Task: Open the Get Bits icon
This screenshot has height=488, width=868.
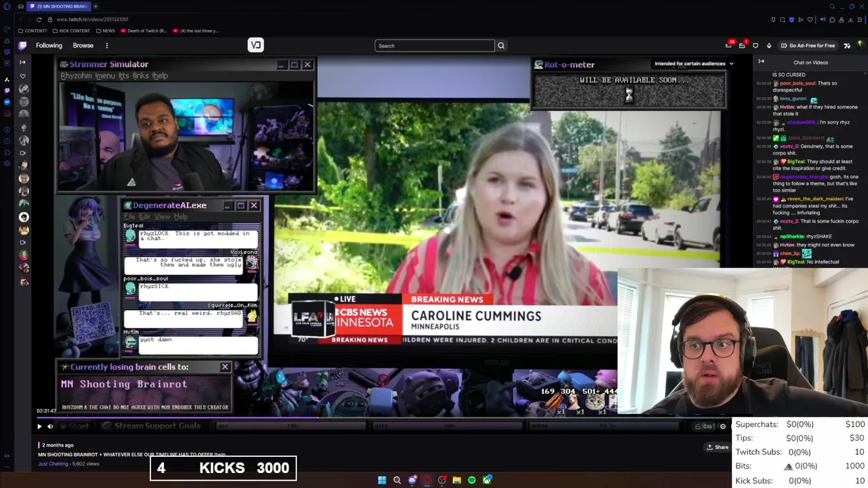Action: point(769,45)
